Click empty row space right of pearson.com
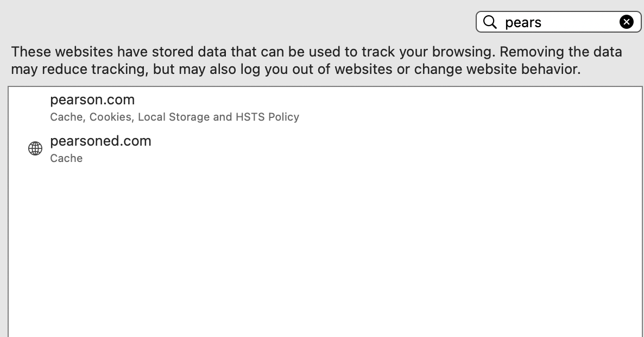Viewport: 644px width, 337px height. point(380,107)
